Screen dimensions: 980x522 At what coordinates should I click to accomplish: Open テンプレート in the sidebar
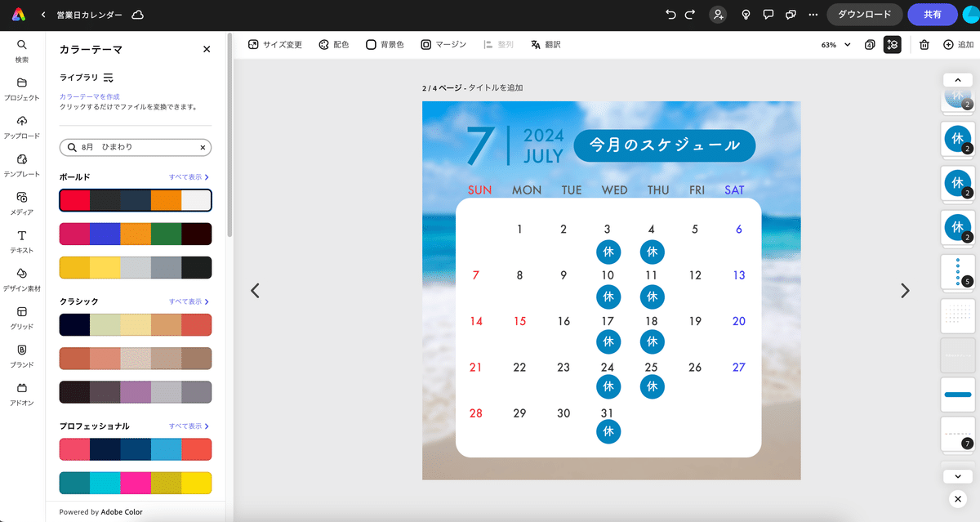pos(22,165)
